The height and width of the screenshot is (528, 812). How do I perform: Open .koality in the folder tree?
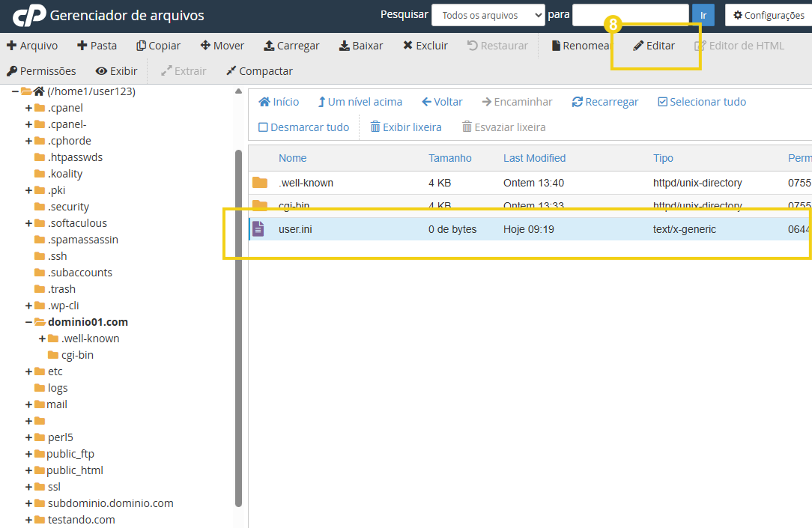65,174
